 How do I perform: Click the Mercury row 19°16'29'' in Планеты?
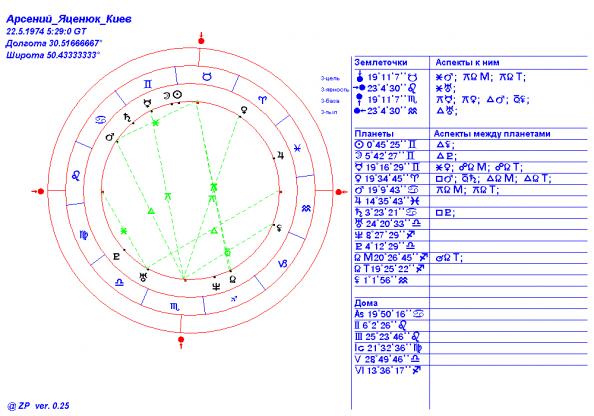387,167
